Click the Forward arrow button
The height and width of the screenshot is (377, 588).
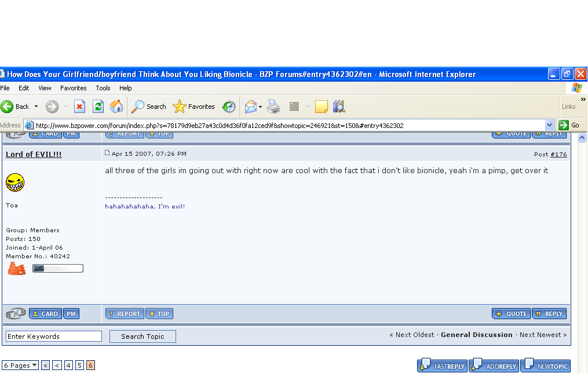click(x=52, y=107)
